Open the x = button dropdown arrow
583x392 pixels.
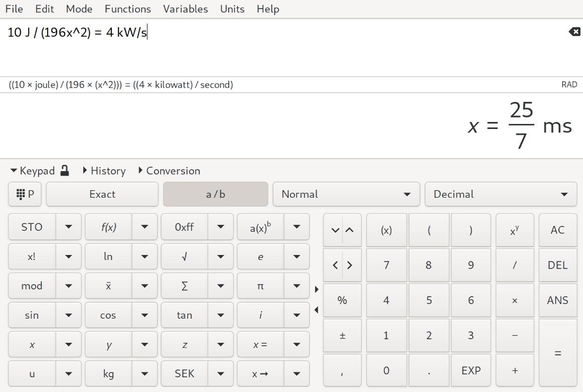coord(297,345)
